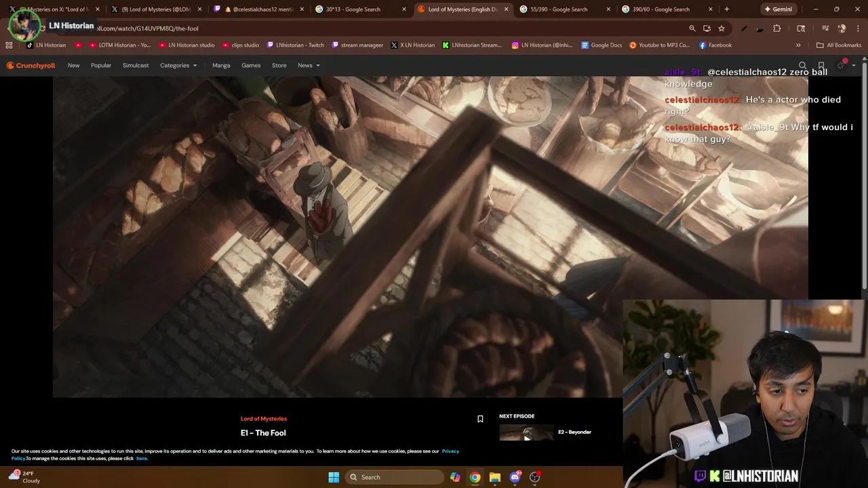Open Discord from the taskbar

tap(515, 477)
